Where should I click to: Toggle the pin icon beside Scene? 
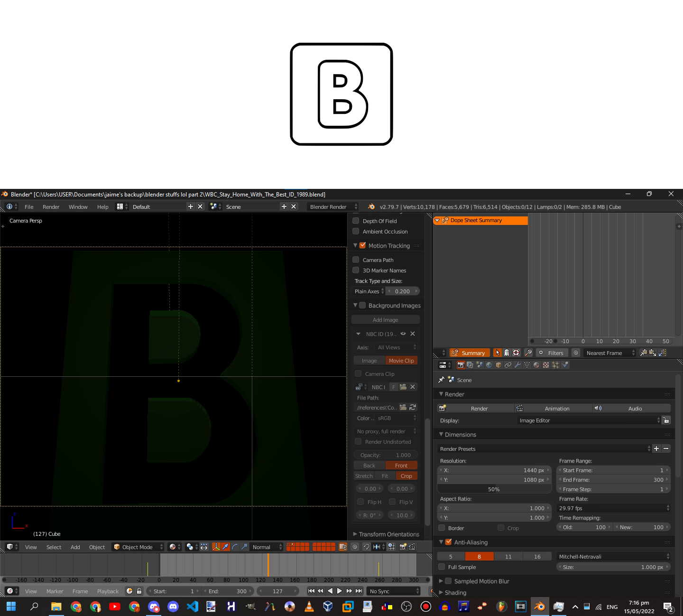[x=441, y=380]
